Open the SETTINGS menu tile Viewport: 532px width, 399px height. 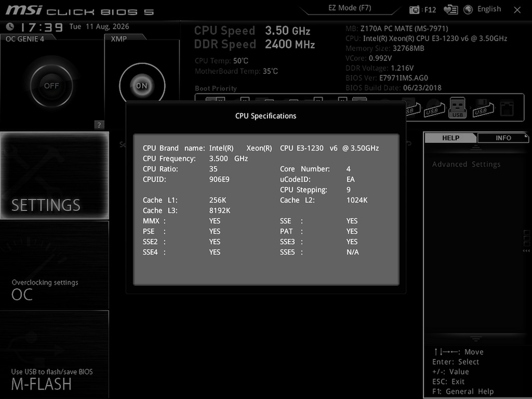tap(54, 176)
